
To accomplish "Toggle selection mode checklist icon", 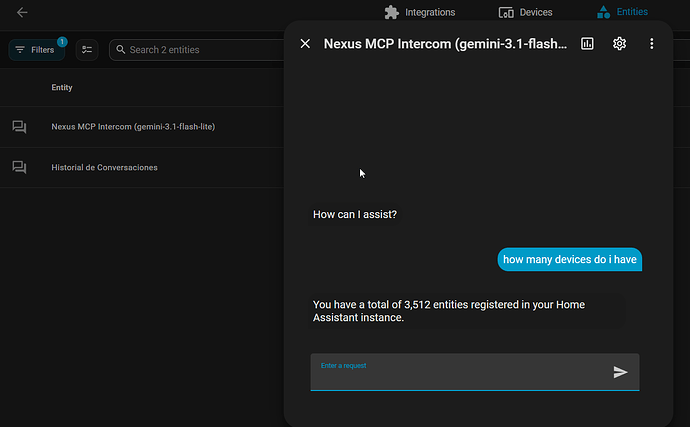I will (x=87, y=50).
